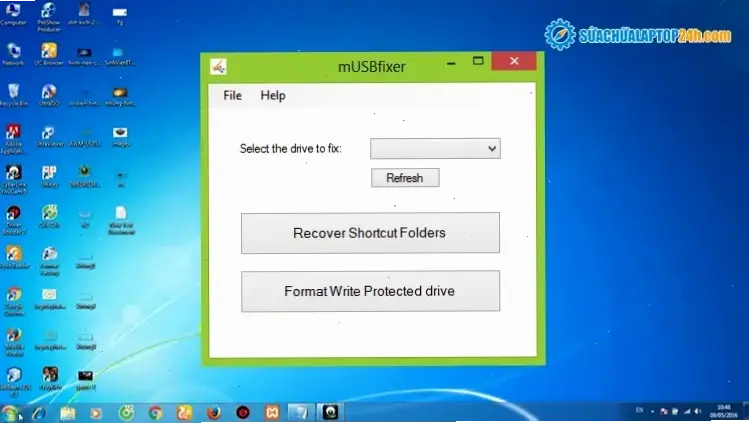This screenshot has height=423, width=749.
Task: Select the Format Factory desktop icon
Action: click(49, 261)
